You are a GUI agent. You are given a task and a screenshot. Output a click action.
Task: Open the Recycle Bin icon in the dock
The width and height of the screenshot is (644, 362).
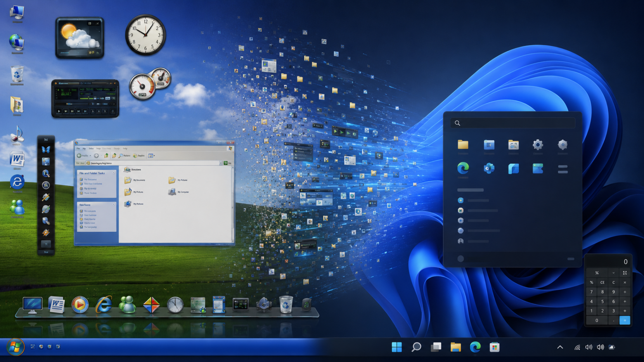coord(286,305)
